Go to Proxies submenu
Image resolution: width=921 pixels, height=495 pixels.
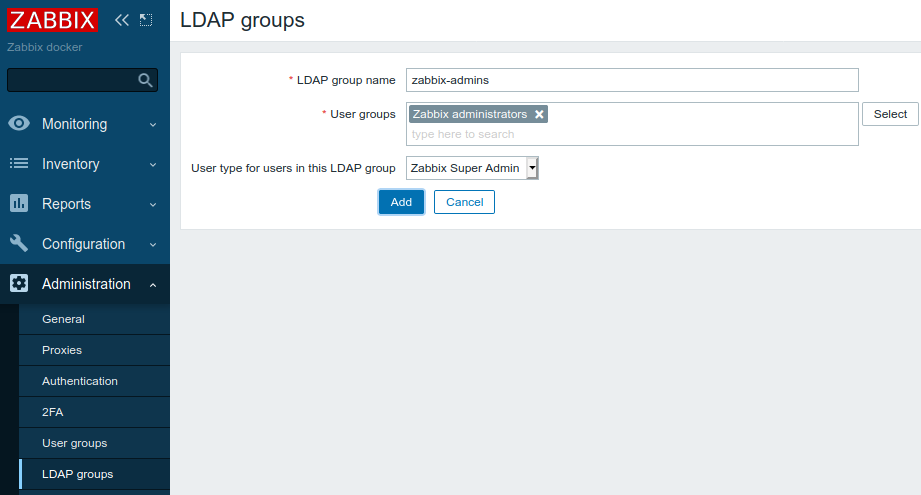94,350
